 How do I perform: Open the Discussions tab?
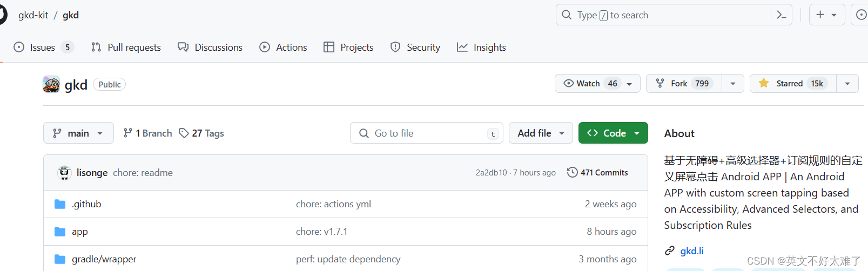click(210, 48)
